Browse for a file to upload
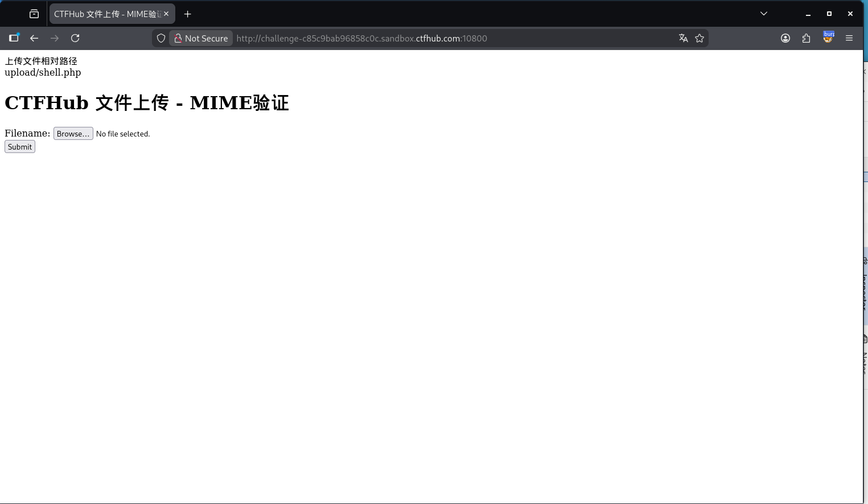 point(73,134)
